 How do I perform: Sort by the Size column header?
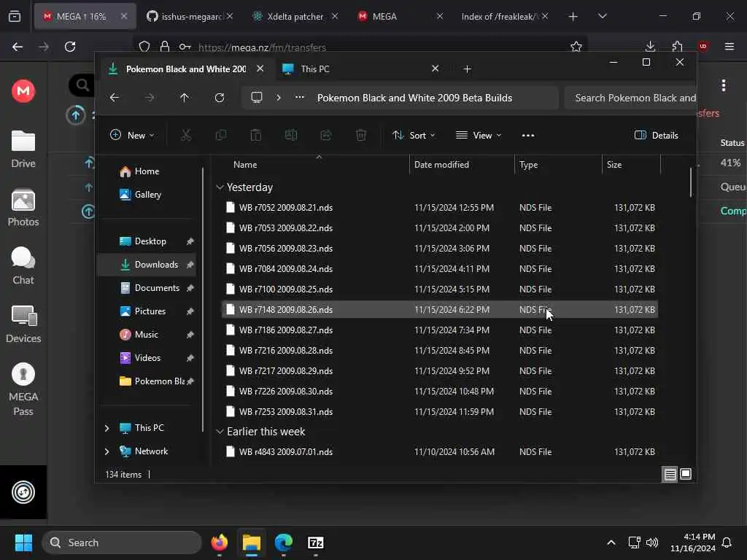[614, 165]
